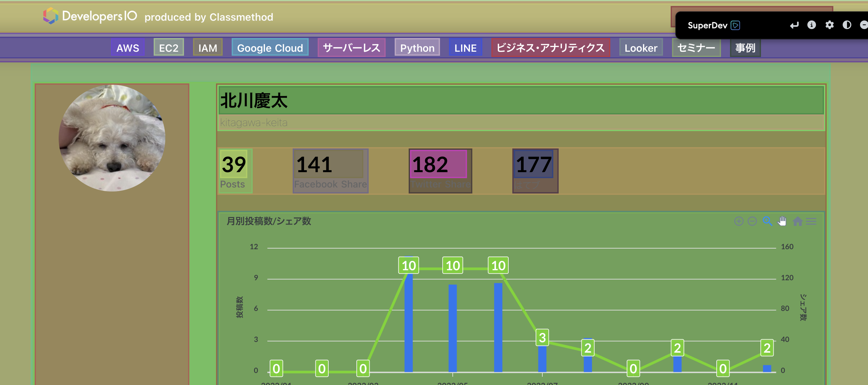Open the サーバーレス tag
The height and width of the screenshot is (385, 868).
click(x=351, y=47)
